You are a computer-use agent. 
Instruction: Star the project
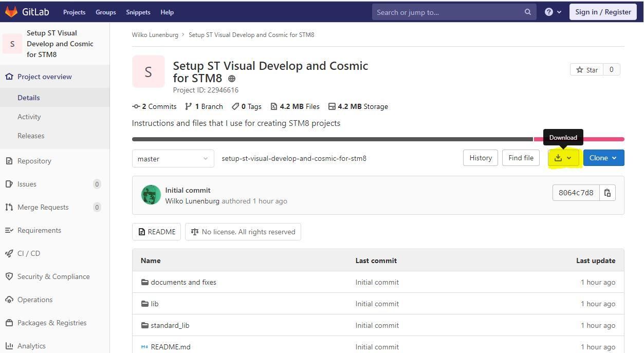point(586,69)
